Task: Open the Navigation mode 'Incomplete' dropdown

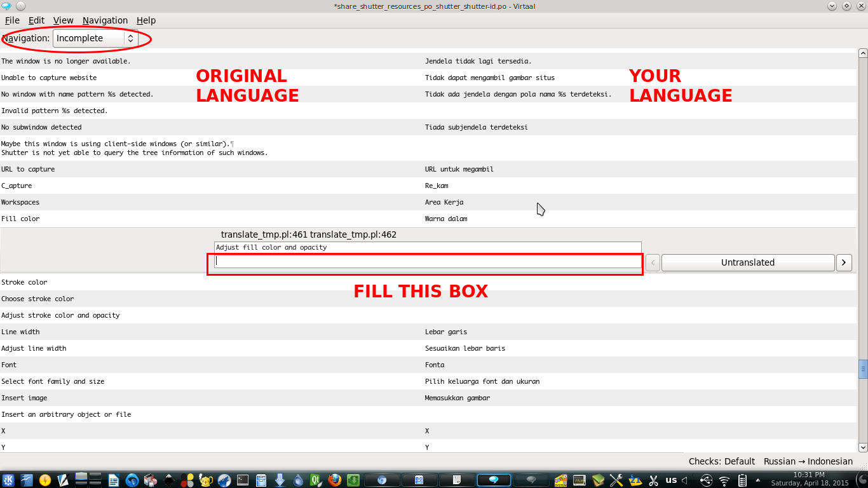Action: (x=95, y=38)
